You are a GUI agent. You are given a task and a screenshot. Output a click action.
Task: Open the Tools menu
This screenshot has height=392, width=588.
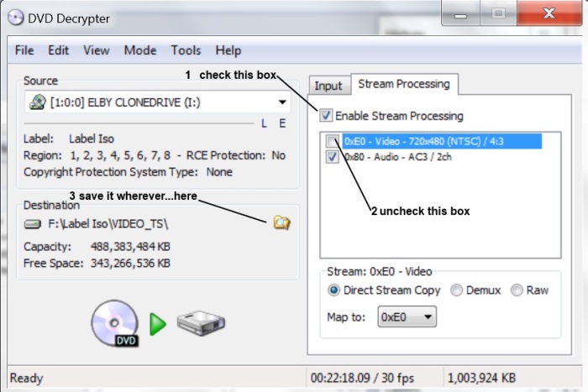pyautogui.click(x=186, y=50)
